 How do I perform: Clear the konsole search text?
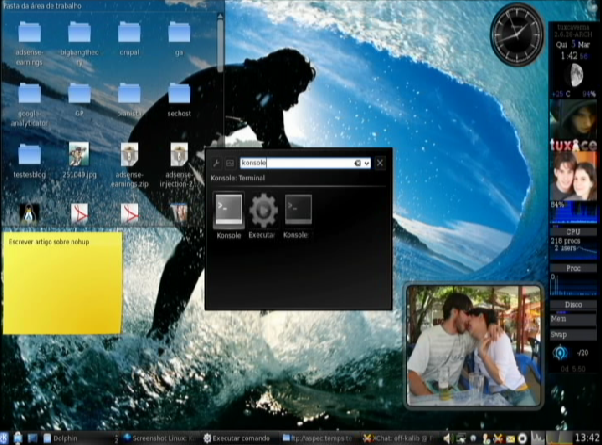357,162
